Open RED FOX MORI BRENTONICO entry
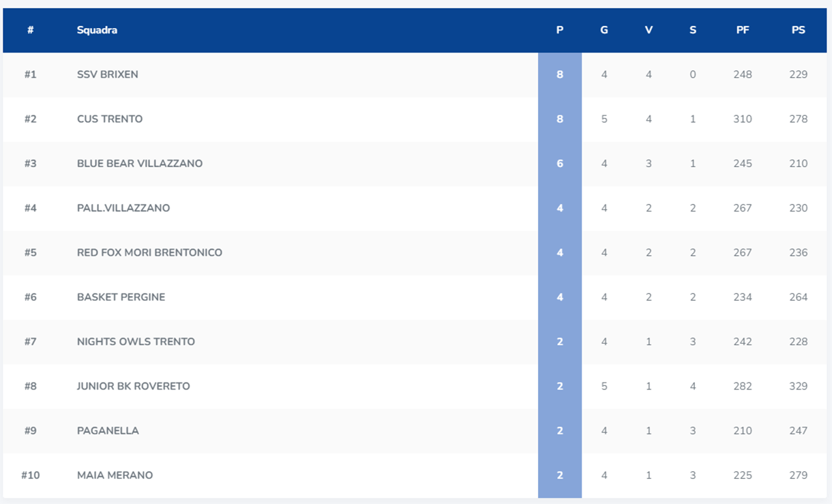The height and width of the screenshot is (504, 832). (x=149, y=252)
